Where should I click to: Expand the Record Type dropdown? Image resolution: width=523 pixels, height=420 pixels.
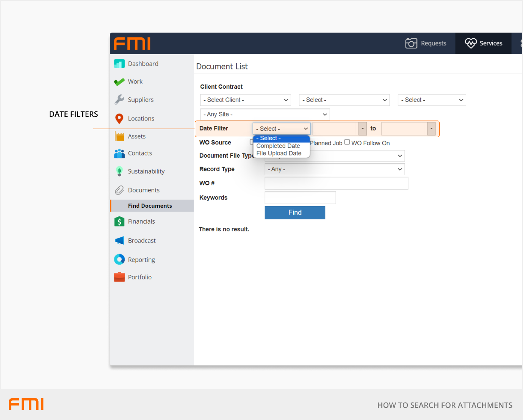point(334,169)
